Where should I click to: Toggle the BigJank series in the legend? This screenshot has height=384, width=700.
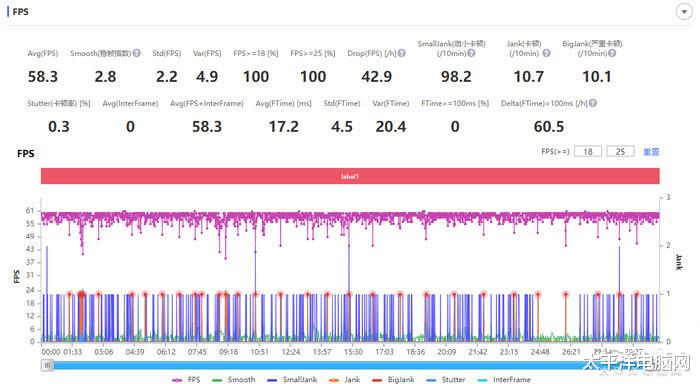393,380
